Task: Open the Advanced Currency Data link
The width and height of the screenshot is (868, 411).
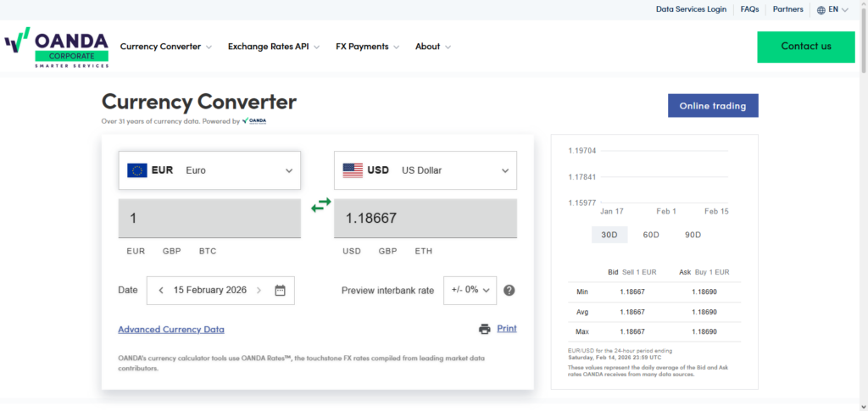Action: point(171,330)
